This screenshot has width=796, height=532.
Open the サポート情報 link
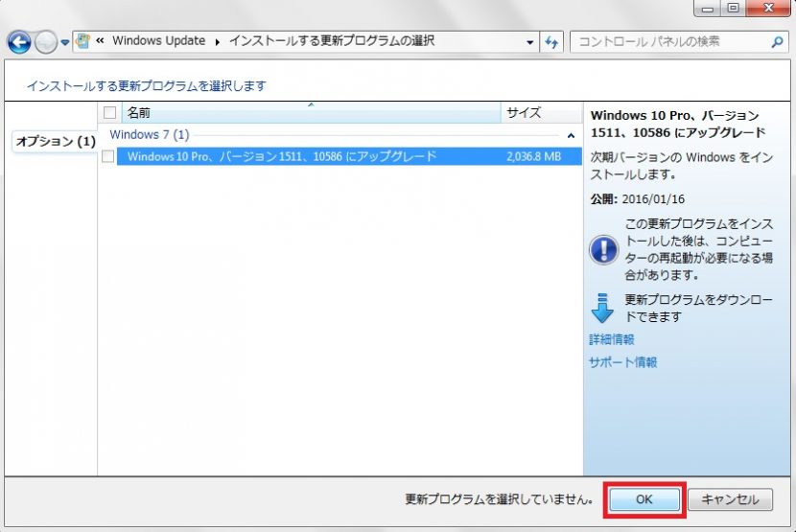pyautogui.click(x=622, y=362)
